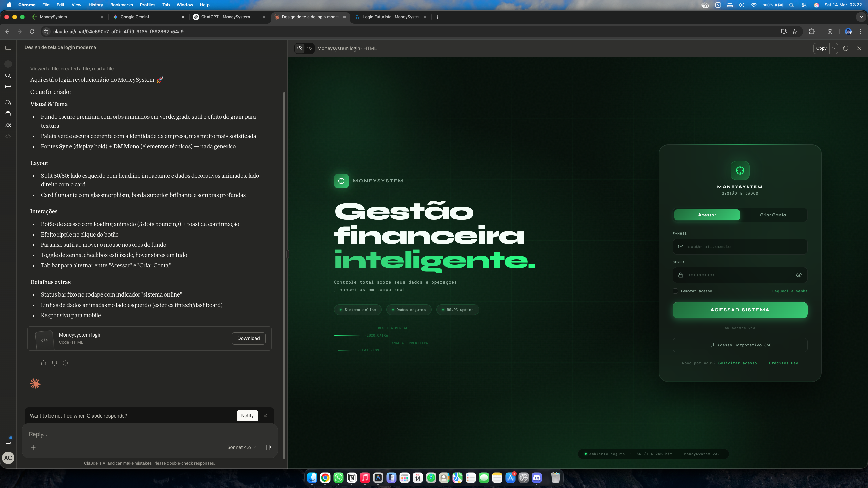Screen dimensions: 868x488
Task: Toggle the artifact preview eye icon
Action: click(x=300, y=48)
